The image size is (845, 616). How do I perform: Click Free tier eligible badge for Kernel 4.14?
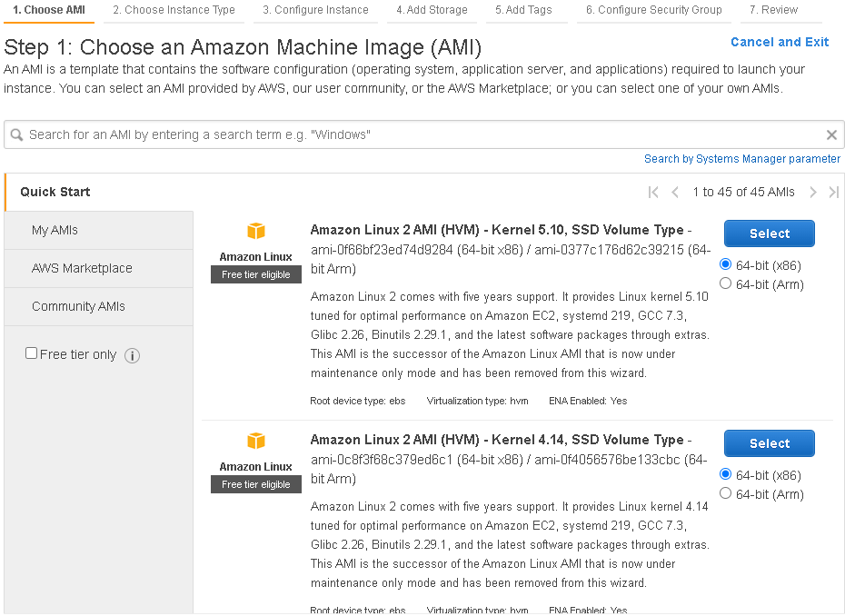(x=256, y=484)
